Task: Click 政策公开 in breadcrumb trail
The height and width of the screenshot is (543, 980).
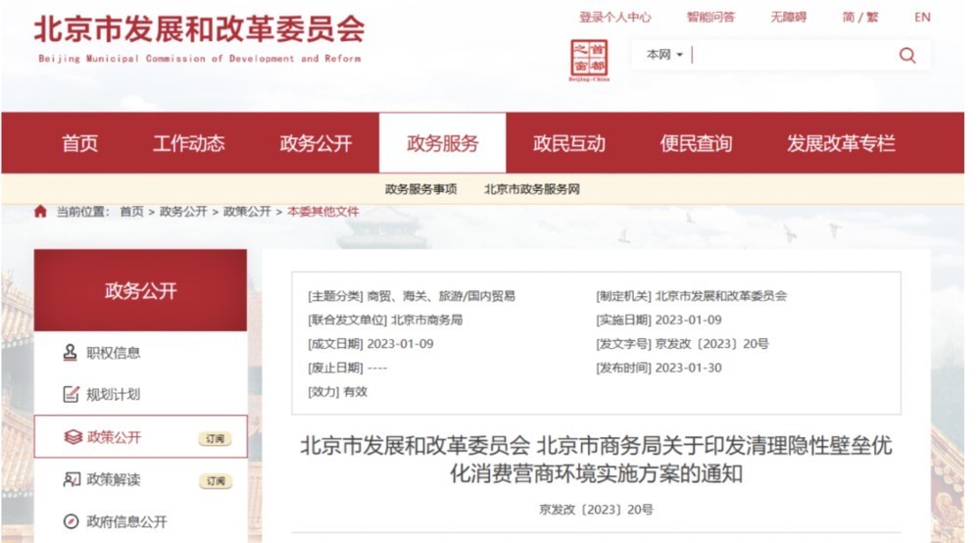Action: [x=247, y=212]
